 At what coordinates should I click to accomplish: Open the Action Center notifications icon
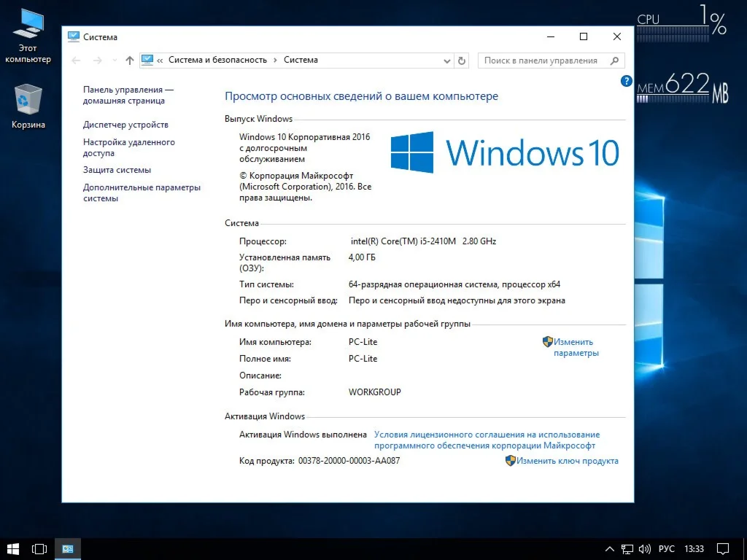tap(722, 548)
